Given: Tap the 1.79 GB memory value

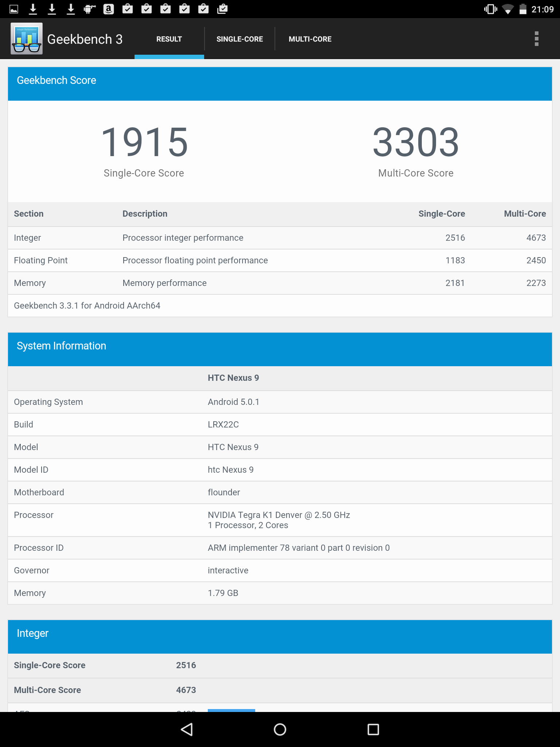Looking at the screenshot, I should click(x=223, y=593).
